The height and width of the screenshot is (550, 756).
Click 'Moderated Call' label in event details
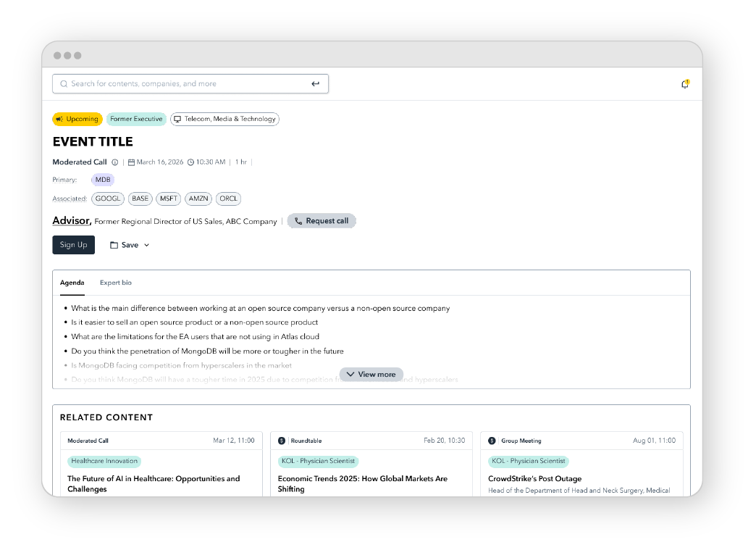(80, 162)
